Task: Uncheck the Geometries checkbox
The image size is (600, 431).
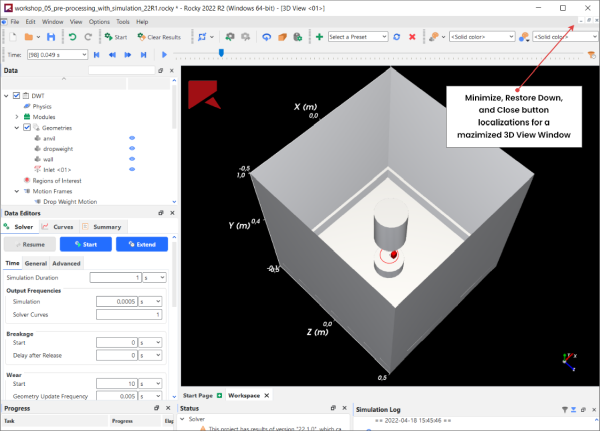Action: click(27, 128)
